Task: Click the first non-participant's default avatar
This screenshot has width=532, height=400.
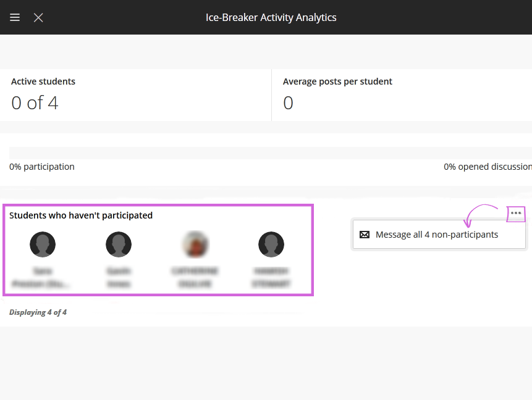Action: [43, 244]
